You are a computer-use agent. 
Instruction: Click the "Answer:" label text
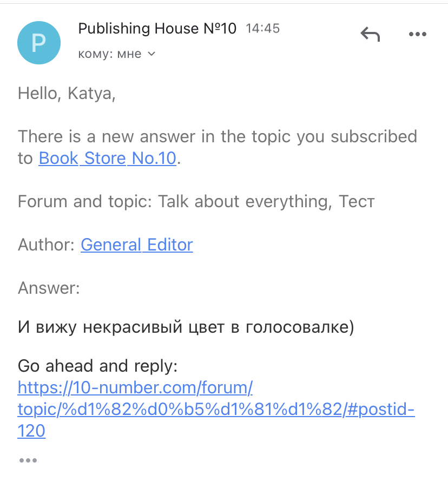pos(49,288)
